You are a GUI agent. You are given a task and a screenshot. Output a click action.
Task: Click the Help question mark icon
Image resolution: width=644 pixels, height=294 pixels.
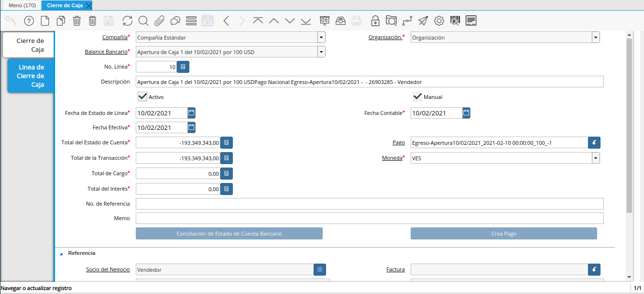click(x=29, y=21)
